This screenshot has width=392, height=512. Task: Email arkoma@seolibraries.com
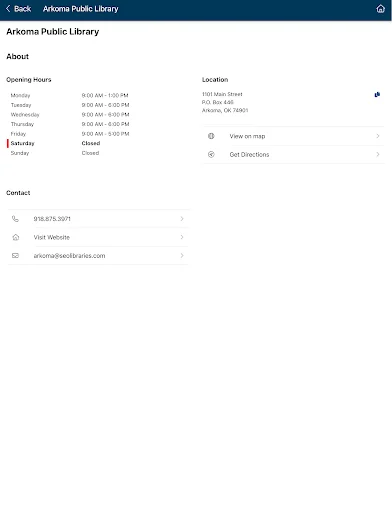click(98, 256)
